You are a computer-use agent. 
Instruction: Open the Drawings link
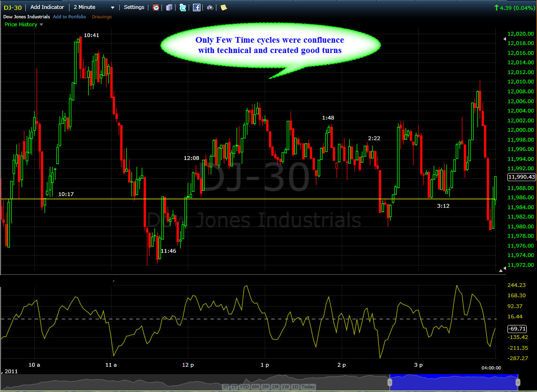click(x=102, y=17)
